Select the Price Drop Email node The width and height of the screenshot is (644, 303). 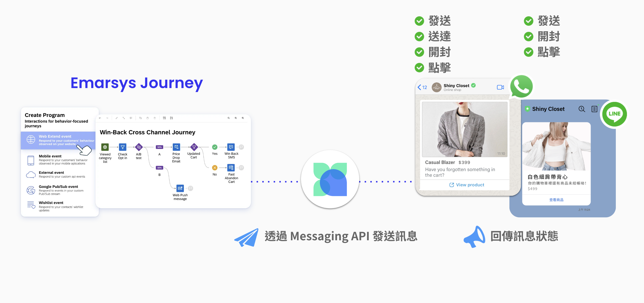click(176, 147)
